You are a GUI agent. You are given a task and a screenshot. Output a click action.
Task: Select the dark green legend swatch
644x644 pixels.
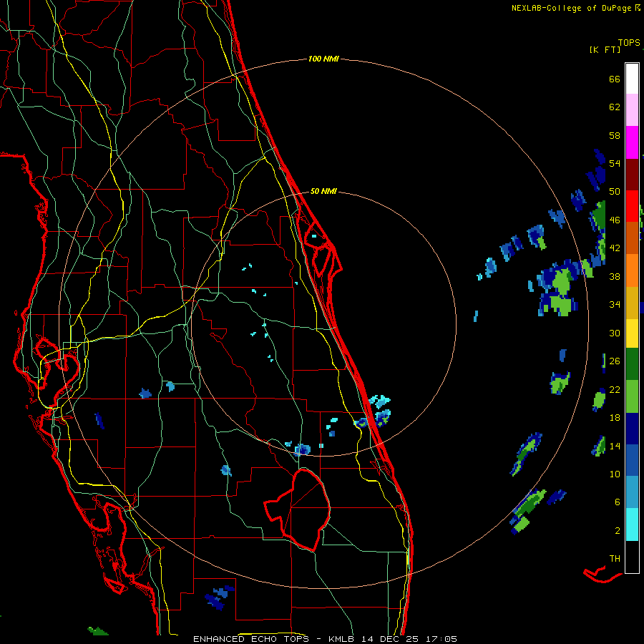[x=632, y=364]
